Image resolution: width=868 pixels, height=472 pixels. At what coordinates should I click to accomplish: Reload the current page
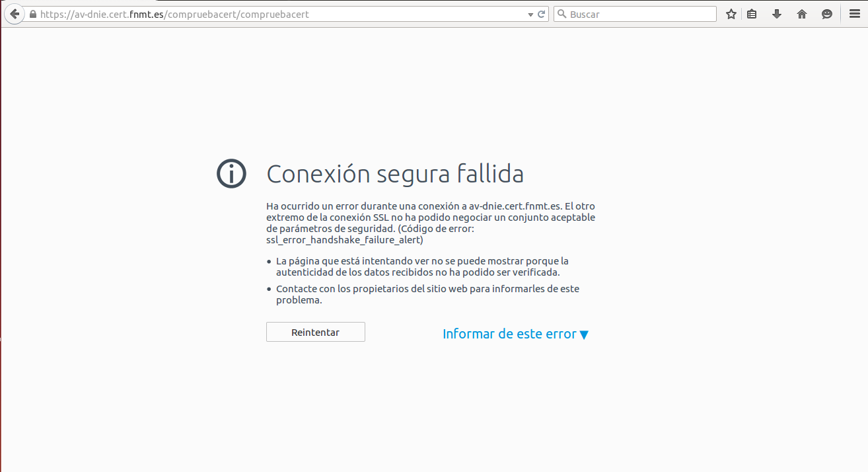coord(541,13)
